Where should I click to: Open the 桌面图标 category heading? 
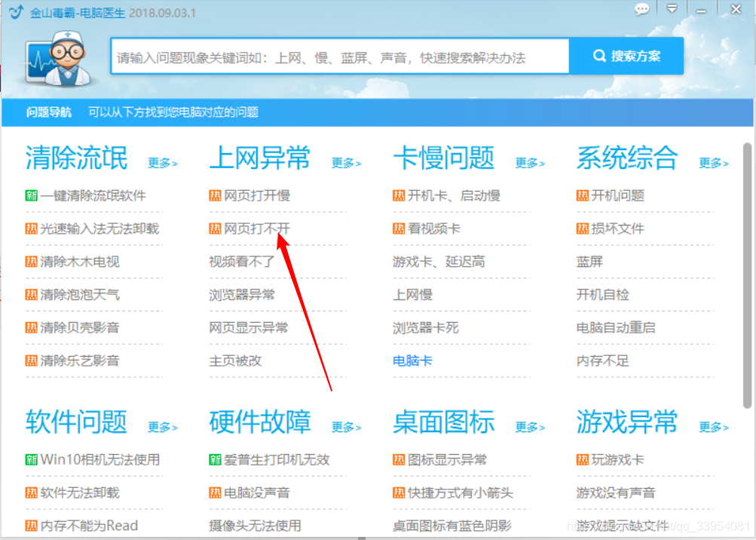point(443,422)
